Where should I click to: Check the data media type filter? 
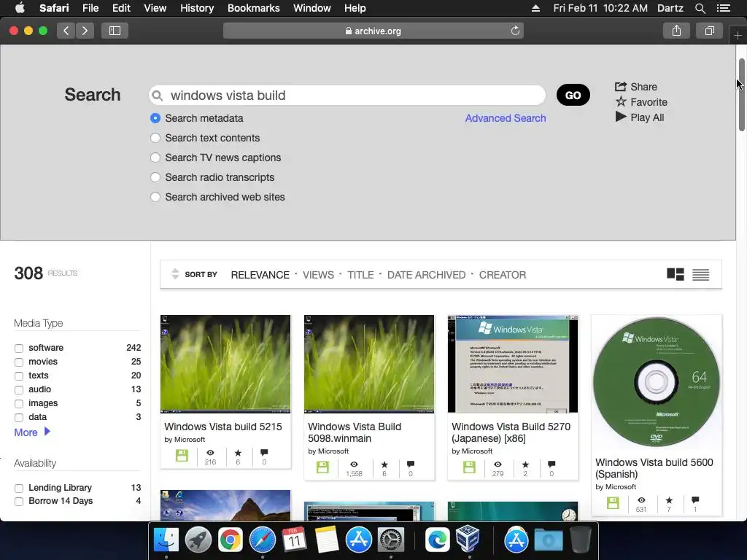tap(19, 418)
